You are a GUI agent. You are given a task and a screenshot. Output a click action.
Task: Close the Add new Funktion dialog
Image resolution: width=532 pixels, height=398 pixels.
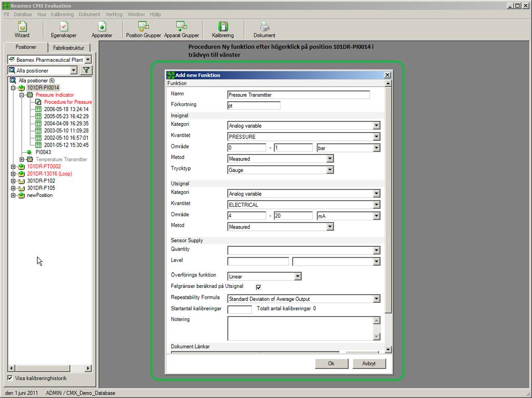click(x=388, y=75)
